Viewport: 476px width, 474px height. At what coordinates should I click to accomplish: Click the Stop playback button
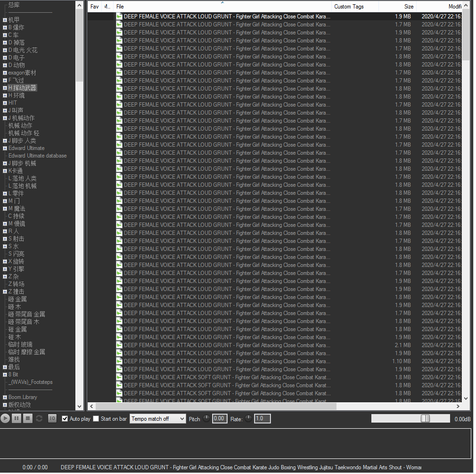point(28,418)
